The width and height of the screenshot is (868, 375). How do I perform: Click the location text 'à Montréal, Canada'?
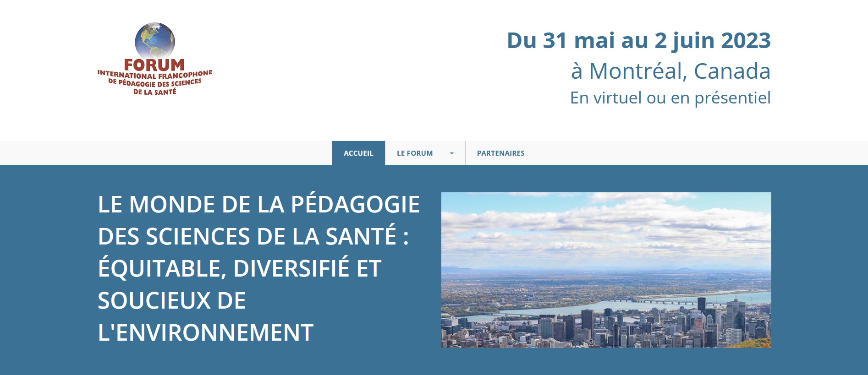tap(670, 71)
